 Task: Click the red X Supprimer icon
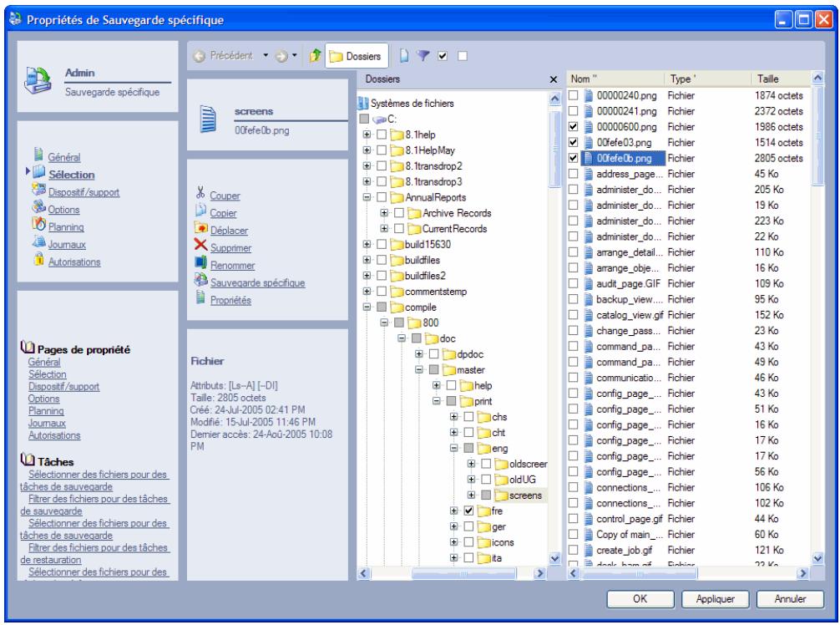coord(200,245)
